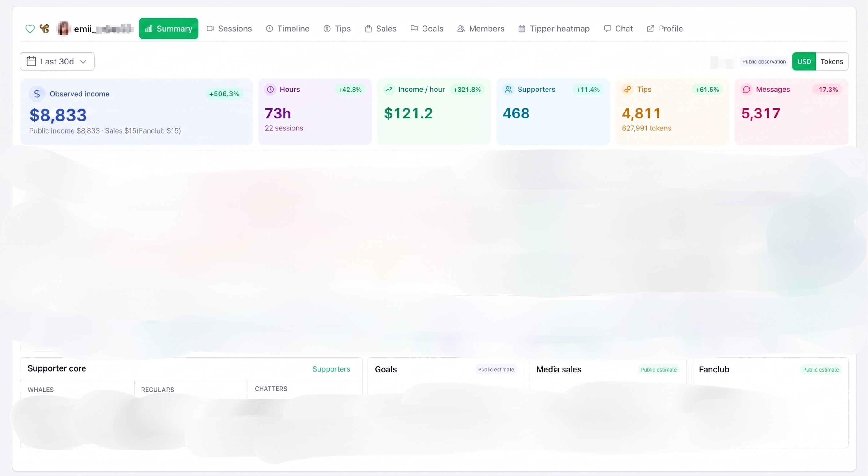Viewport: 868px width, 476px height.
Task: Click the external link icon beside Profile
Action: [650, 29]
